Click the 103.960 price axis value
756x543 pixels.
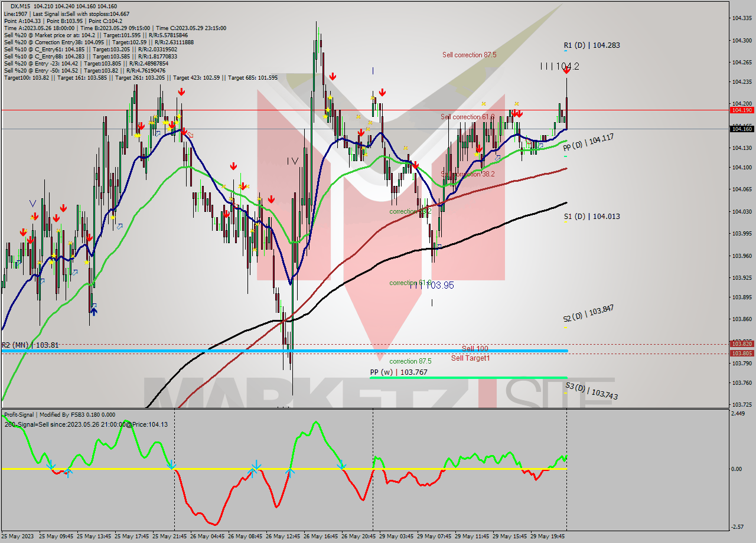741,256
